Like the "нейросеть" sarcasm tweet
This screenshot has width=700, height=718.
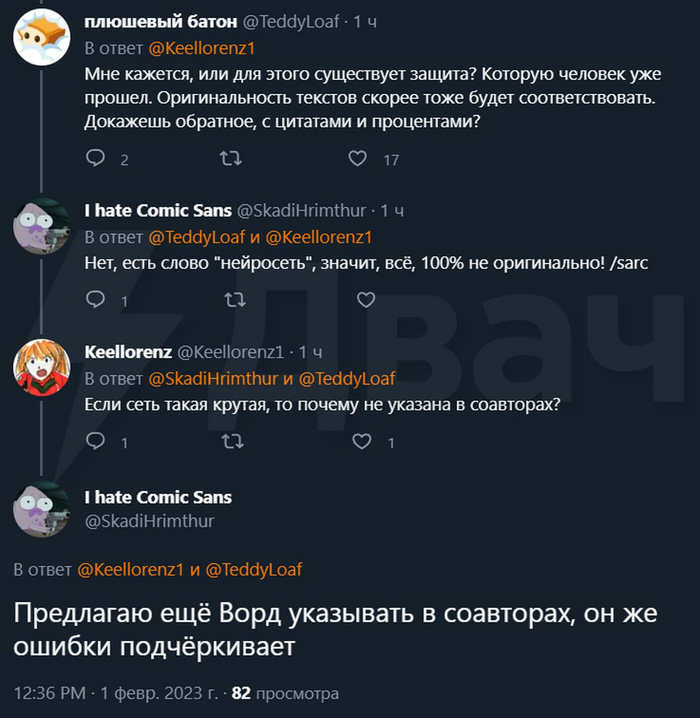tap(365, 299)
